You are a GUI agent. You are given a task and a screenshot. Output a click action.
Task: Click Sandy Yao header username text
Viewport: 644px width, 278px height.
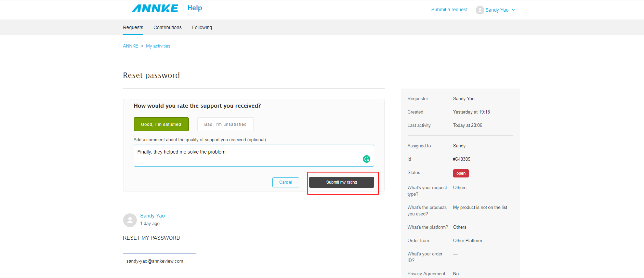tap(497, 10)
